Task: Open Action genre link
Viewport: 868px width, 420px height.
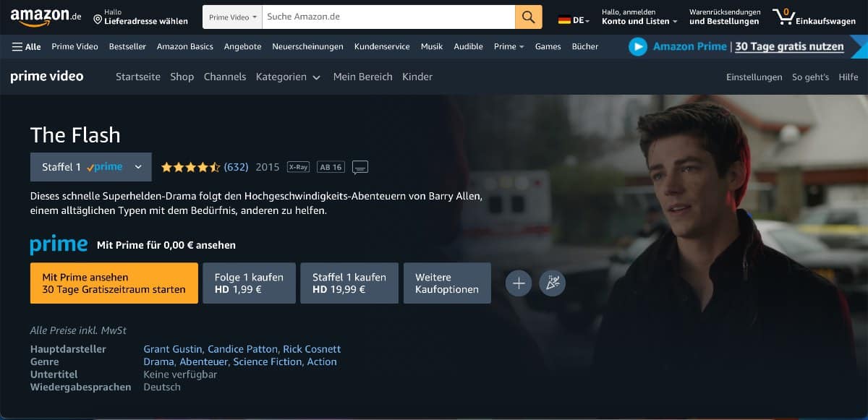Action: tap(322, 362)
